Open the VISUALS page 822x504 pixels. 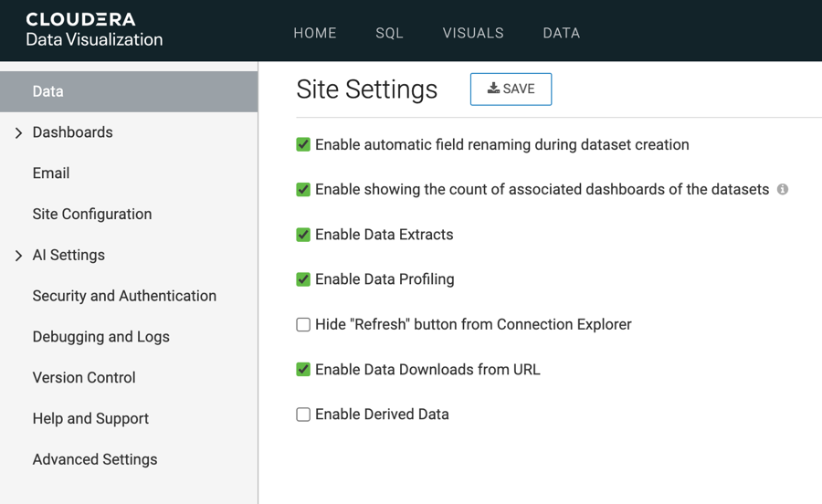coord(473,33)
